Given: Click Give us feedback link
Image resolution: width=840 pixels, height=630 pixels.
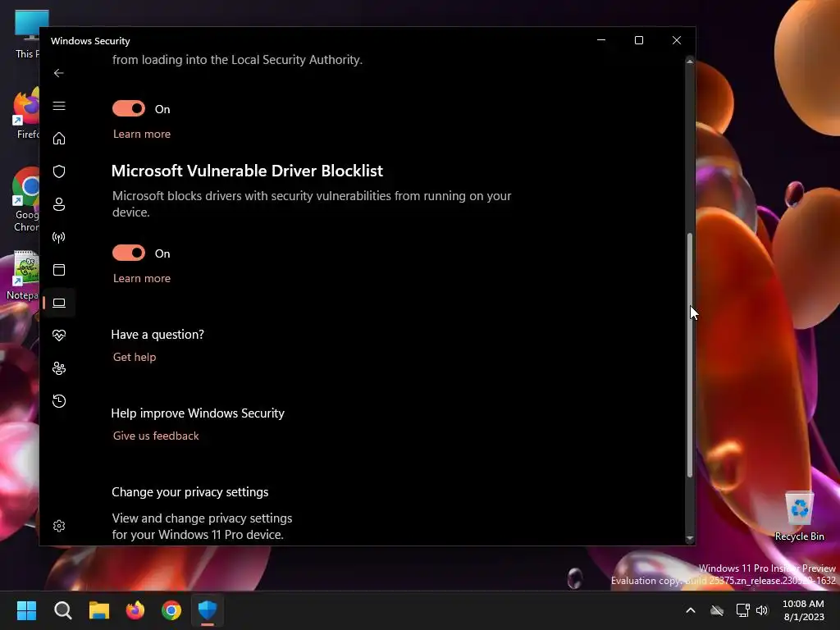Looking at the screenshot, I should 156,436.
